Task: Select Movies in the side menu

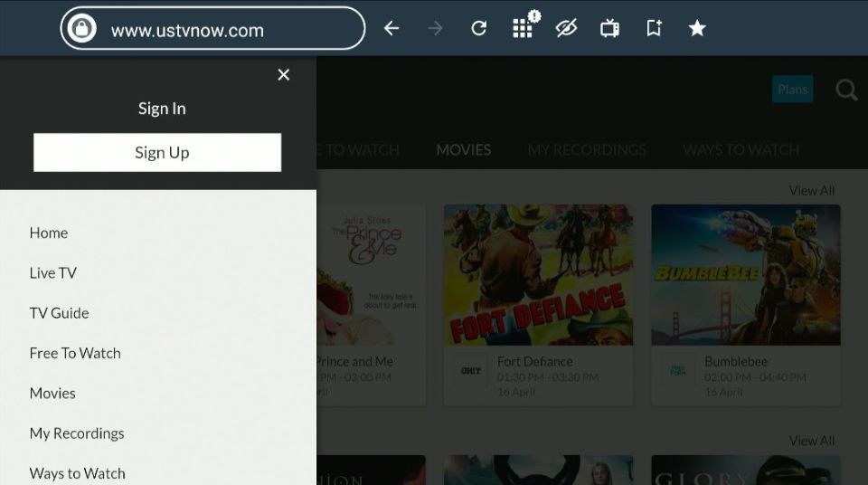Action: click(52, 393)
